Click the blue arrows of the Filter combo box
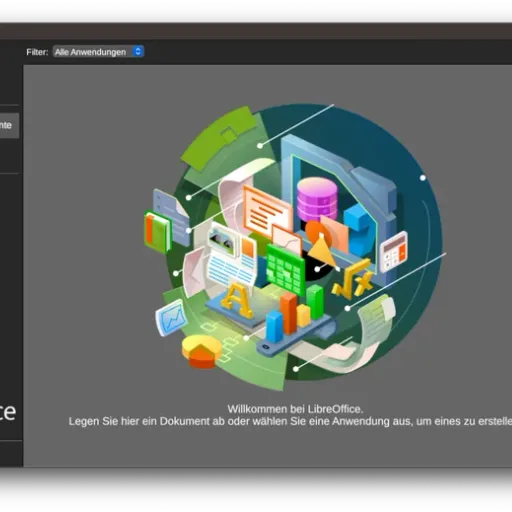Image resolution: width=512 pixels, height=512 pixels. (138, 51)
